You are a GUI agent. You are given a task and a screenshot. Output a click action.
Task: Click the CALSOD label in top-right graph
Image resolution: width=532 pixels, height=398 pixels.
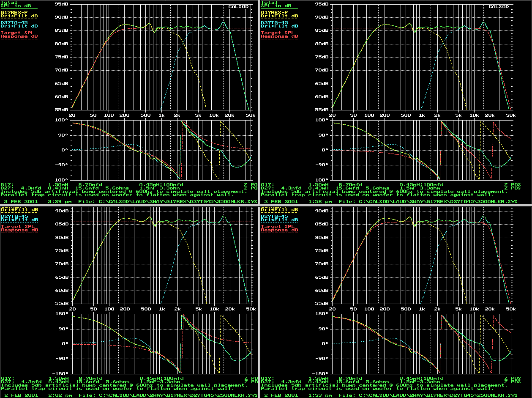pos(499,7)
